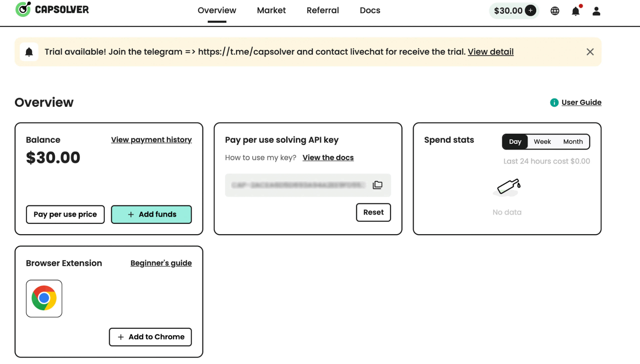Click 'Last 24 hours cost $0.00' text
The width and height of the screenshot is (640, 364).
547,161
